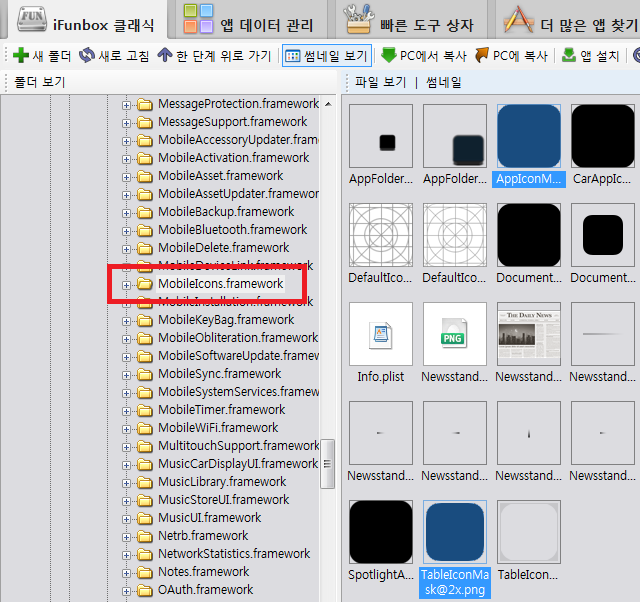Expand MobileIcons.framework node
Viewport: 640px width, 602px height.
pyautogui.click(x=126, y=285)
